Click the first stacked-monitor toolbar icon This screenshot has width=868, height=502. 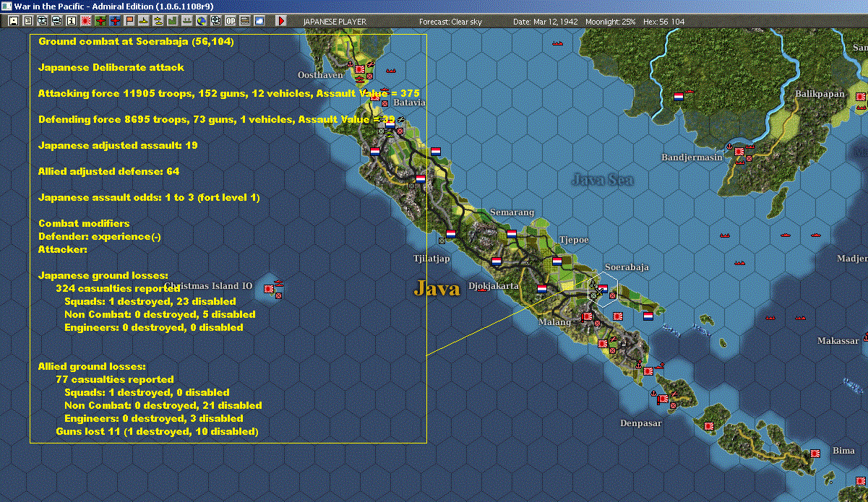pyautogui.click(x=43, y=22)
